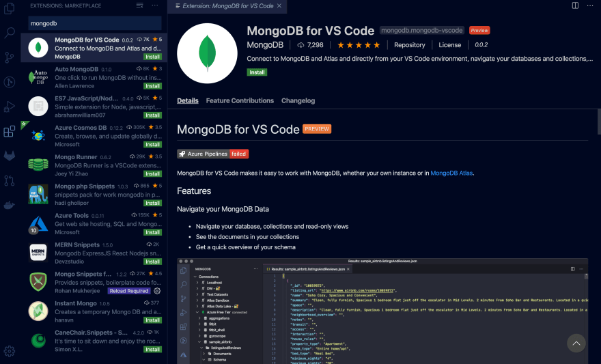Install MongoDB for VS Code from details page
The width and height of the screenshot is (601, 364).
(257, 72)
